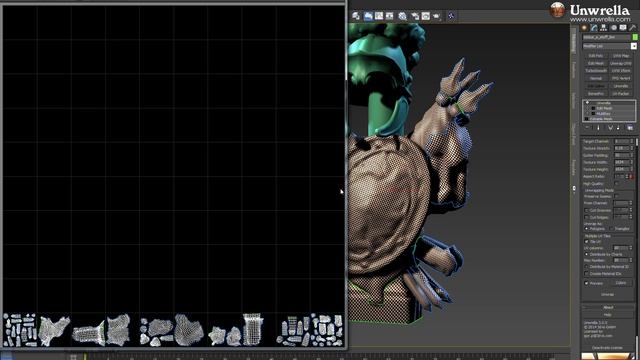640x360 pixels.
Task: Select Distribute by Charts radio button
Action: (x=587, y=254)
